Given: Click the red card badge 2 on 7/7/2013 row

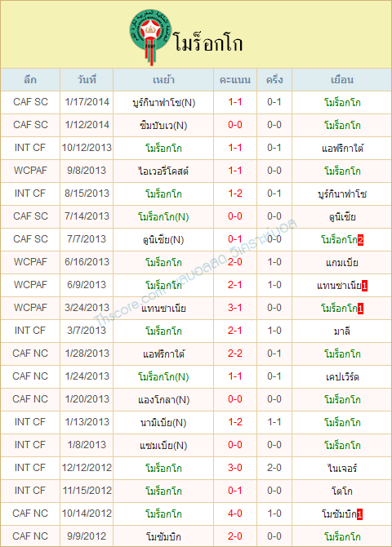Looking at the screenshot, I should click(x=361, y=240).
